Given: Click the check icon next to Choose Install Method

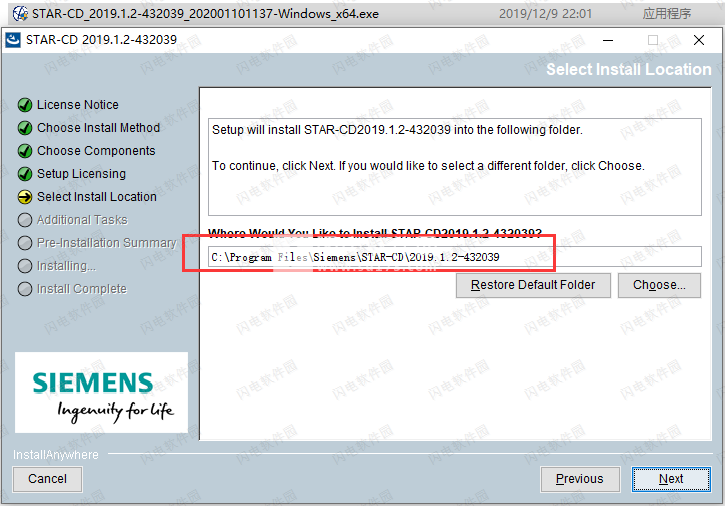Looking at the screenshot, I should (x=25, y=128).
